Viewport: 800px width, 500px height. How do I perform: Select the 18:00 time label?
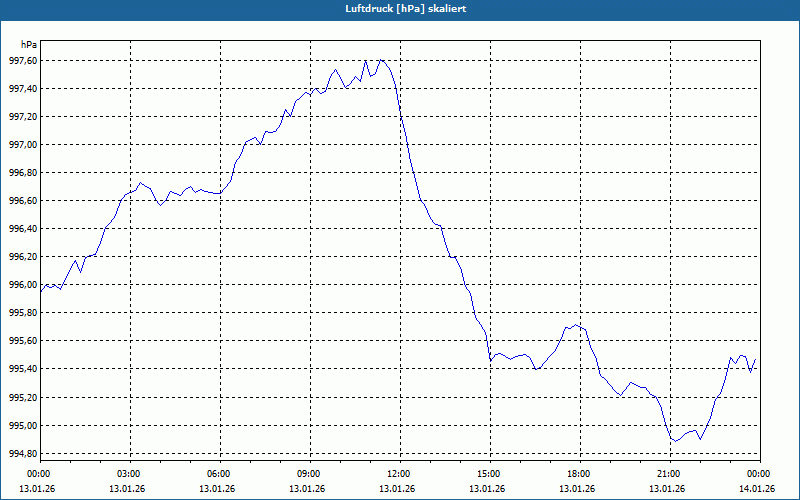tap(581, 474)
